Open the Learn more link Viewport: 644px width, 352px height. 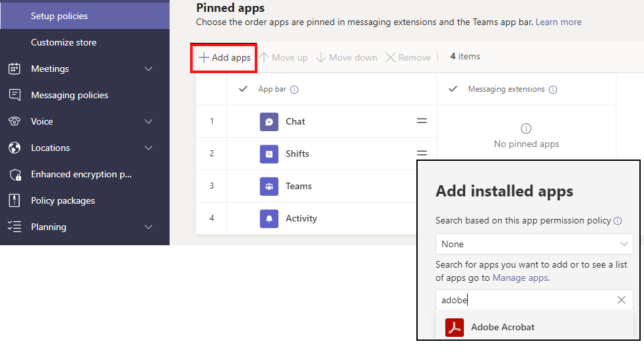pyautogui.click(x=559, y=22)
